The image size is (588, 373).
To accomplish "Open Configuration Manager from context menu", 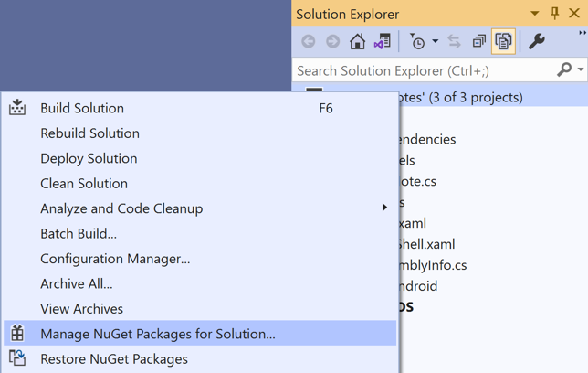I will [x=115, y=259].
